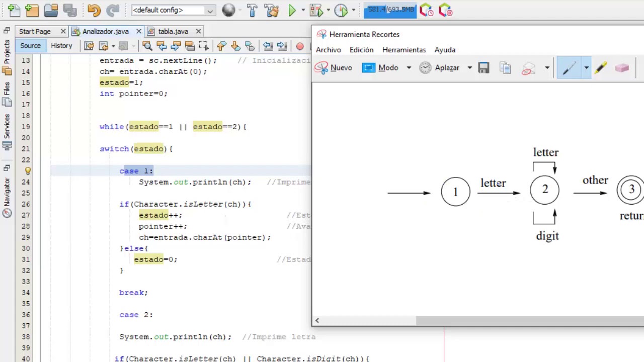Screen dimensions: 644x362
Task: Click the New File icon in NetBeans toolbar
Action: click(13, 10)
